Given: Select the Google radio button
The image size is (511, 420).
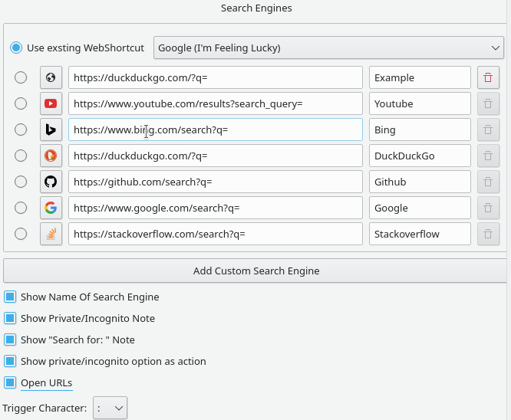Looking at the screenshot, I should point(21,208).
